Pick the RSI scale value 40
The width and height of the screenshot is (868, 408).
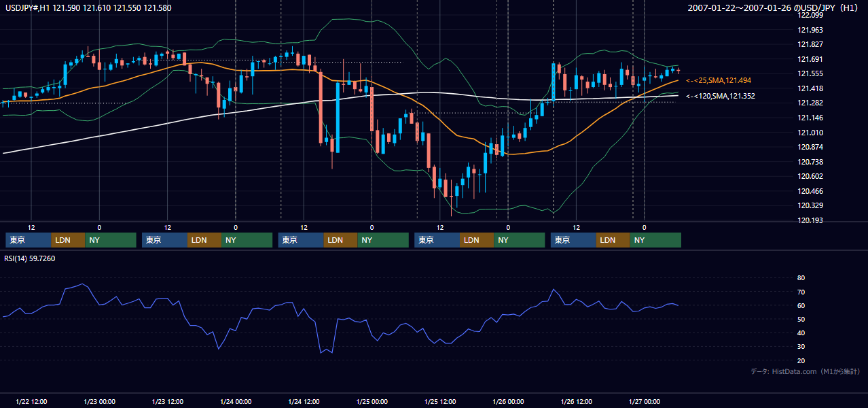click(x=801, y=333)
